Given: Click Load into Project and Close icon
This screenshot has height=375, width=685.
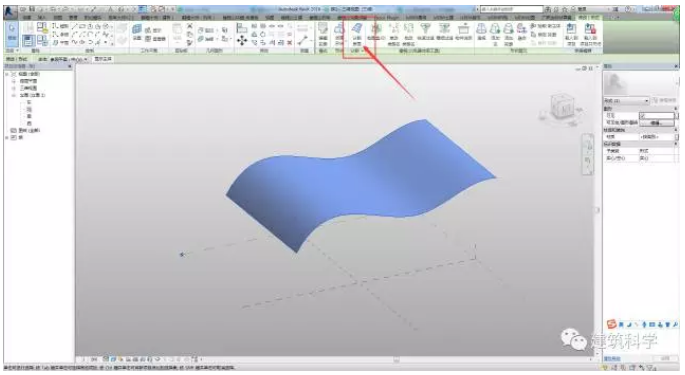Looking at the screenshot, I should pyautogui.click(x=590, y=34).
